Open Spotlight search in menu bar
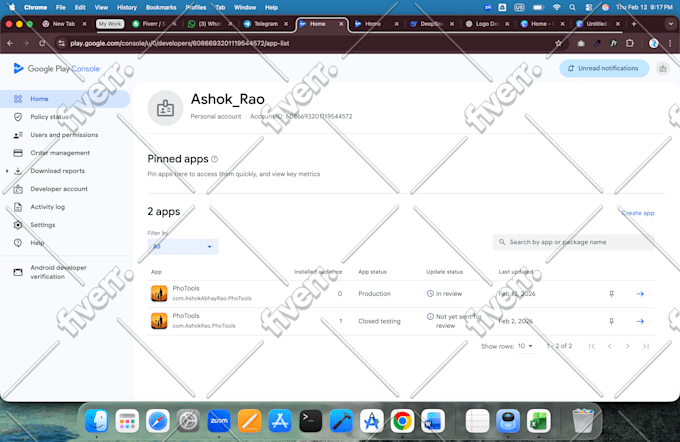Image resolution: width=680 pixels, height=442 pixels. 572,7
